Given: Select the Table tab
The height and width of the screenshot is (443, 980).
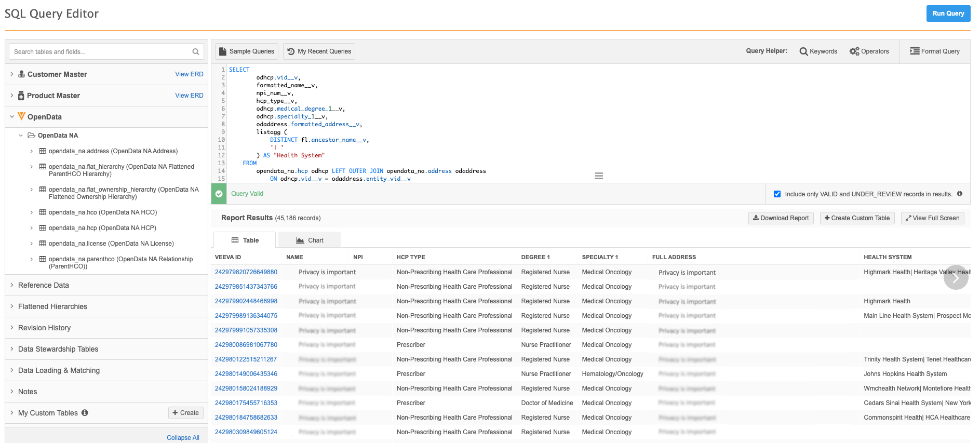Looking at the screenshot, I should click(245, 240).
